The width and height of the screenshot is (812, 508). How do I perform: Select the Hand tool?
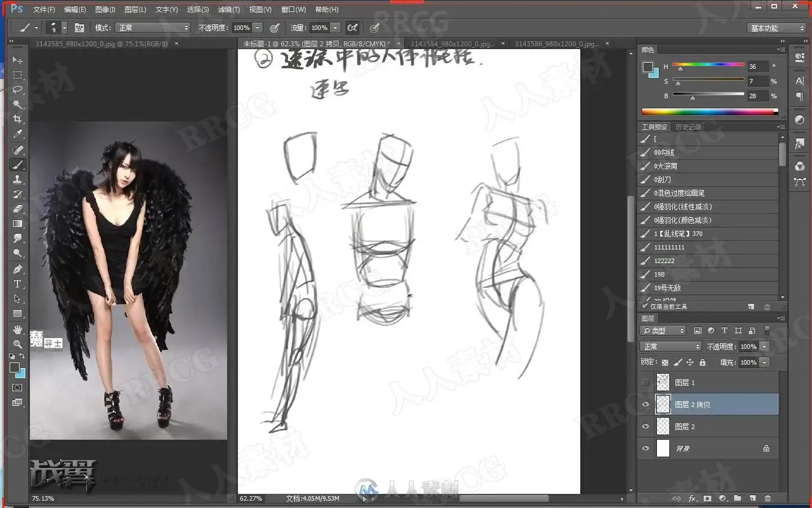coord(17,329)
